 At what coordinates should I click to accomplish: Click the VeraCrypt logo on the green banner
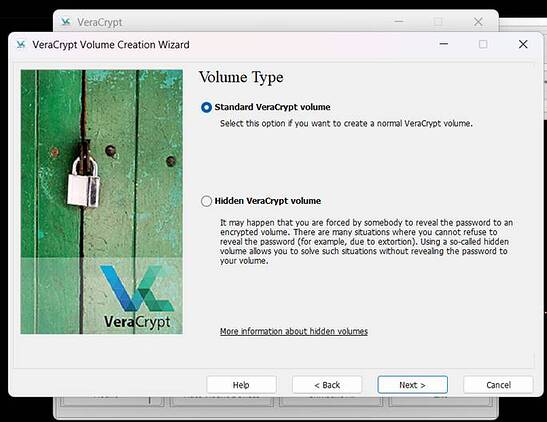tap(137, 297)
